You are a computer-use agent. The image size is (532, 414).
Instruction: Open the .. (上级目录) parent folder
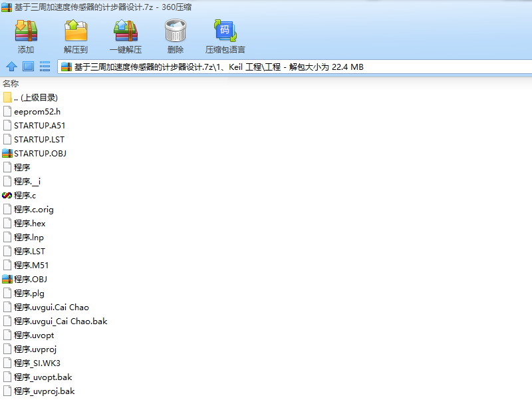(x=31, y=98)
